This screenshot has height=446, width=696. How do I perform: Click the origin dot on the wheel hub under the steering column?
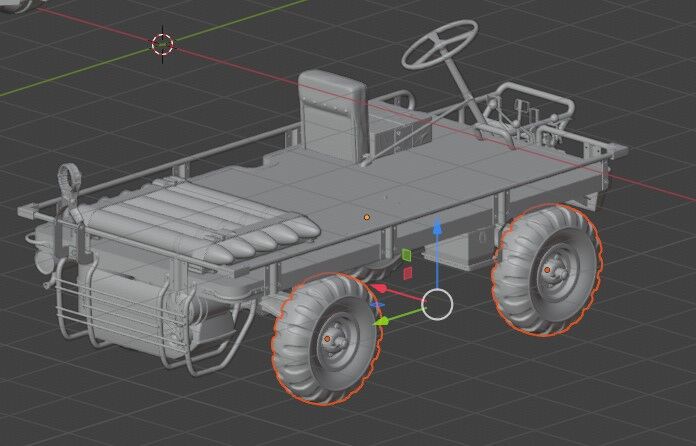pyautogui.click(x=548, y=269)
